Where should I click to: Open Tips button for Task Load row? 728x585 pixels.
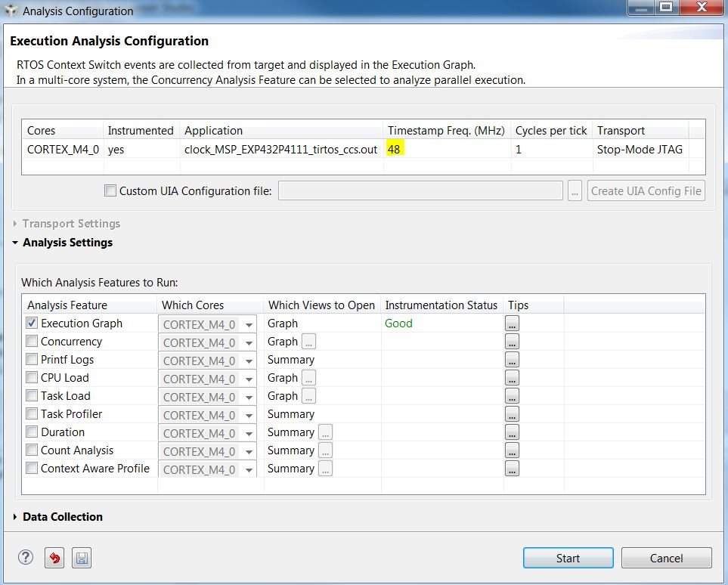pos(512,396)
